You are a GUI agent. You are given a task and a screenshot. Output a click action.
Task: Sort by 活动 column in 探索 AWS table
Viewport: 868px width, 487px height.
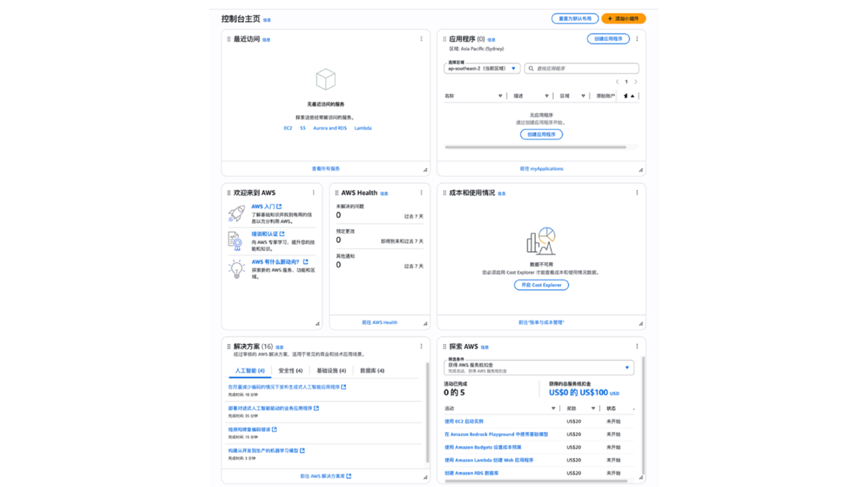553,408
